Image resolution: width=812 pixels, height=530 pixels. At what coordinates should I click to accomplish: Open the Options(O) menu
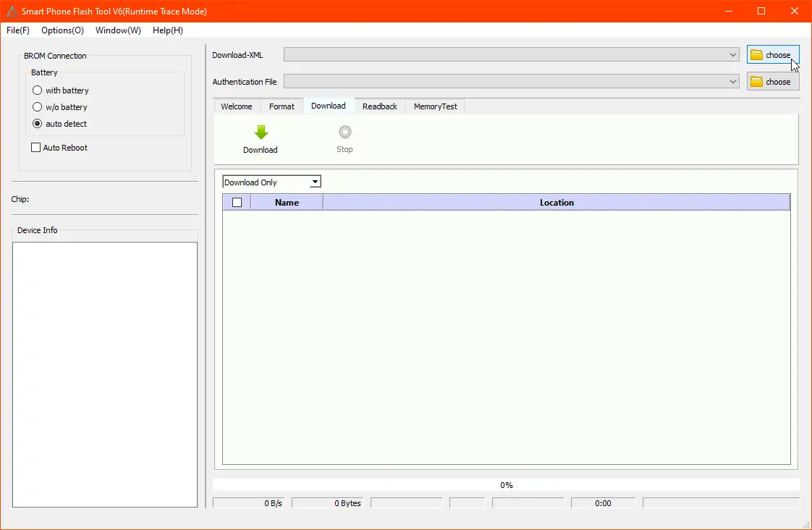pos(63,30)
